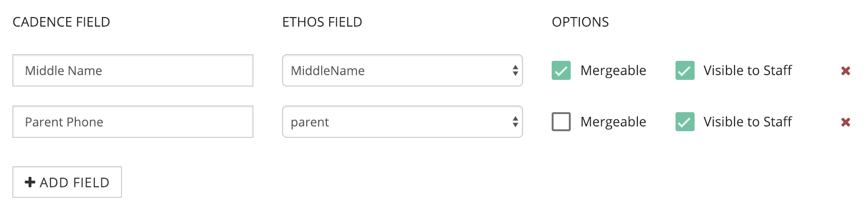Click the Ethos Field column header
The height and width of the screenshot is (212, 868).
(322, 22)
